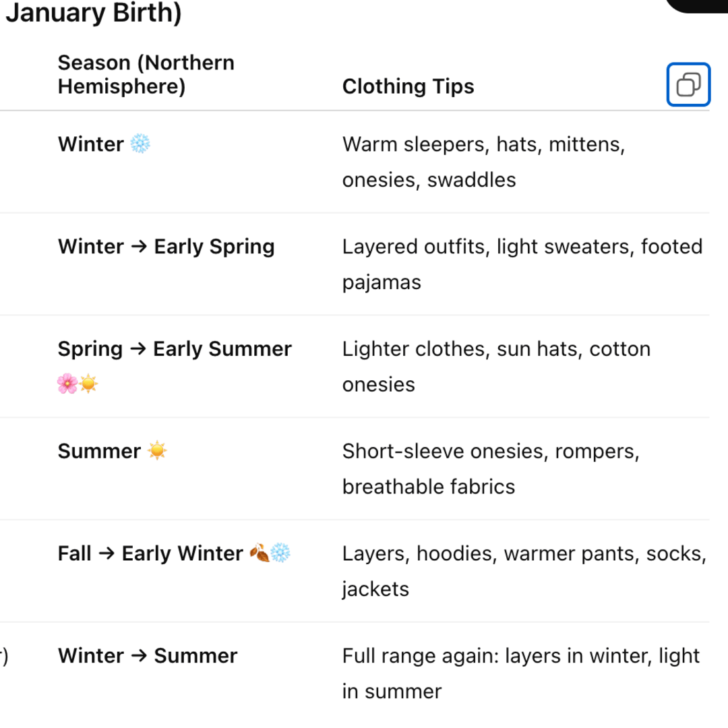Image resolution: width=728 pixels, height=728 pixels.
Task: Click the January Birth heading text
Action: click(x=93, y=13)
